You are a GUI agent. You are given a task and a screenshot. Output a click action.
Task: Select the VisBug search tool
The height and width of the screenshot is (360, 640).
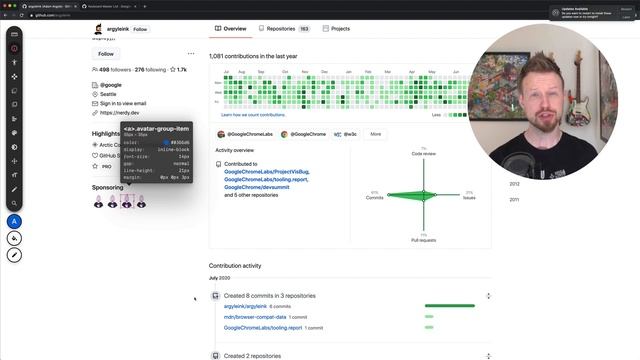pyautogui.click(x=14, y=203)
